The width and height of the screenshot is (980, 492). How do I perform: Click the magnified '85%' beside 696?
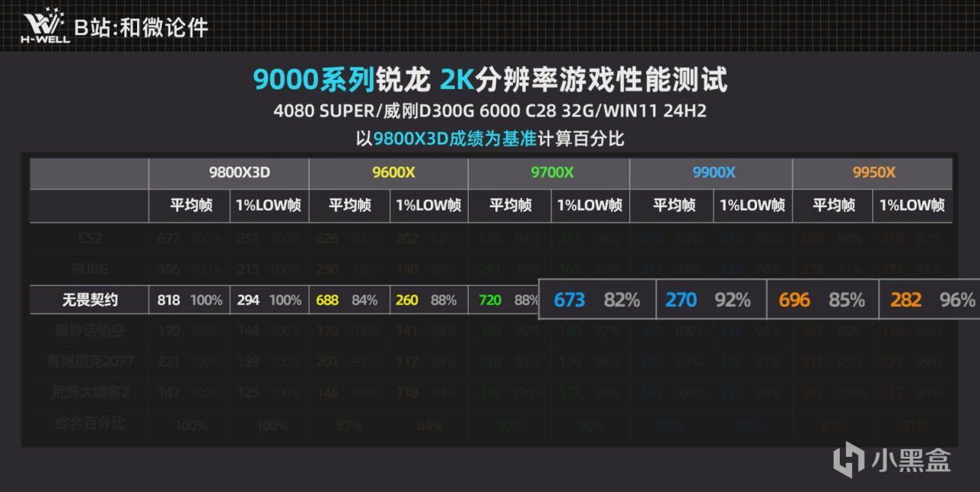click(x=847, y=300)
